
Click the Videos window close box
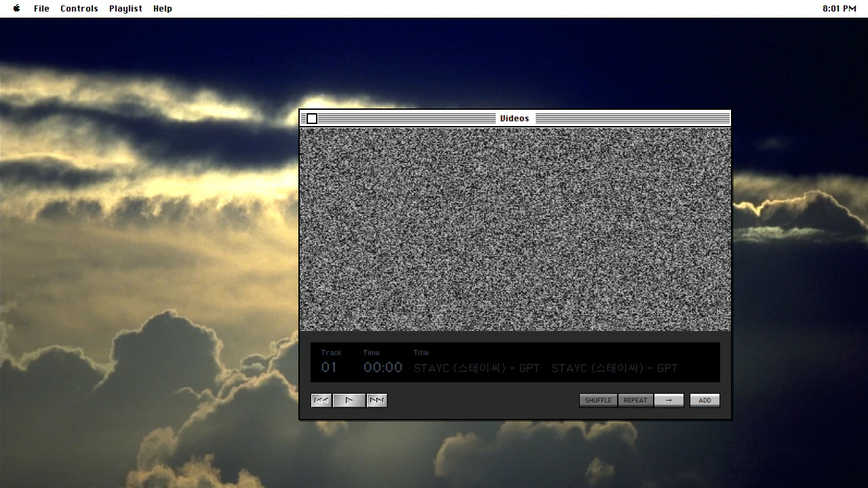pyautogui.click(x=312, y=119)
